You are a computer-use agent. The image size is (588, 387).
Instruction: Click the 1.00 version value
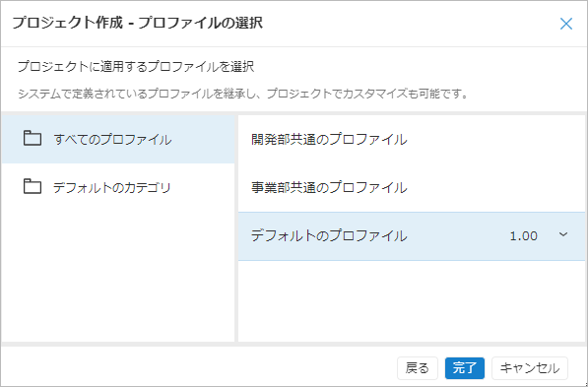(524, 236)
